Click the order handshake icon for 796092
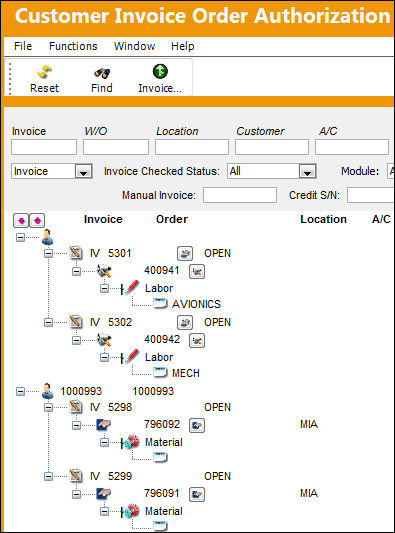Viewport: 395px width, 533px height. click(103, 425)
